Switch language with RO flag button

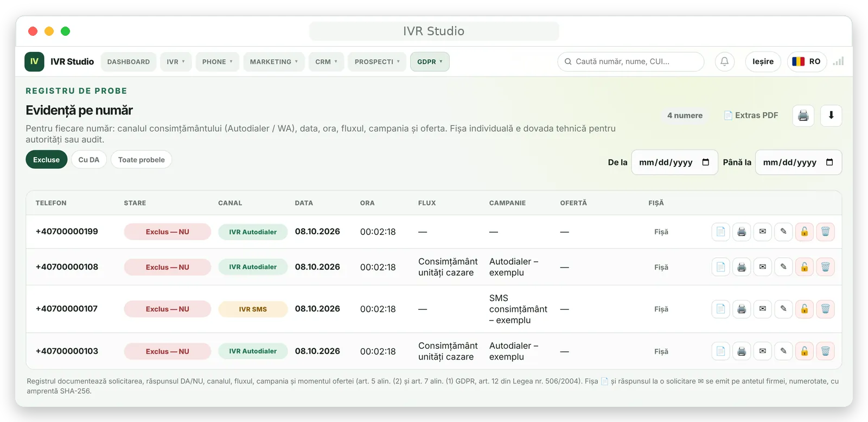pyautogui.click(x=807, y=61)
